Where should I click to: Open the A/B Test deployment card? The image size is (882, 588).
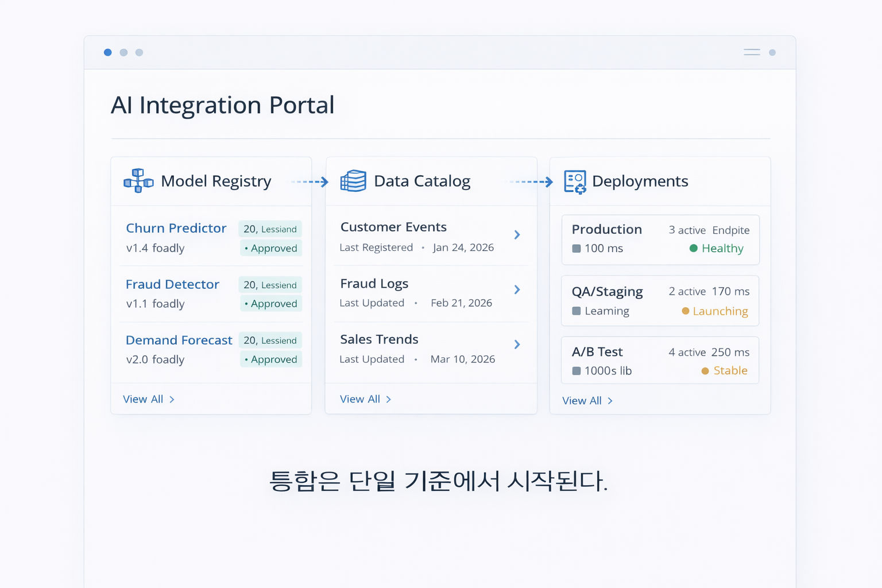[660, 360]
